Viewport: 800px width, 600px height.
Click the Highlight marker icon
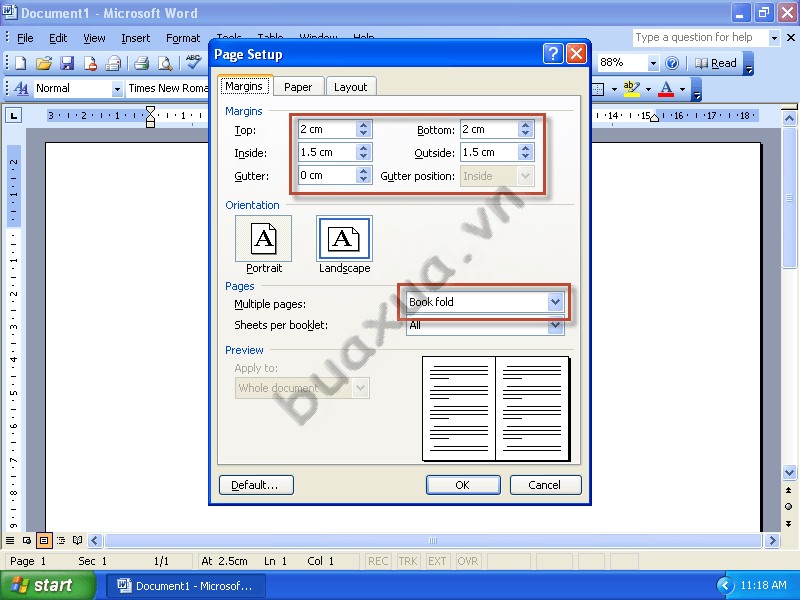pyautogui.click(x=631, y=88)
